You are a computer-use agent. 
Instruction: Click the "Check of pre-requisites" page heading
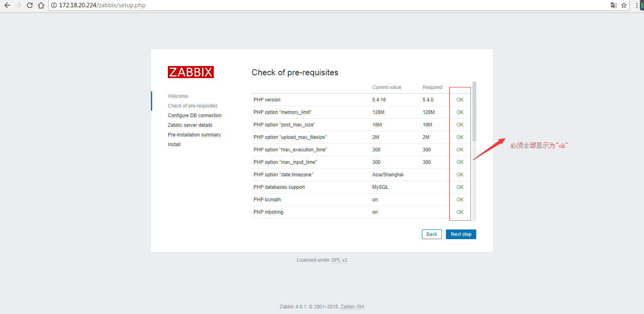click(295, 72)
